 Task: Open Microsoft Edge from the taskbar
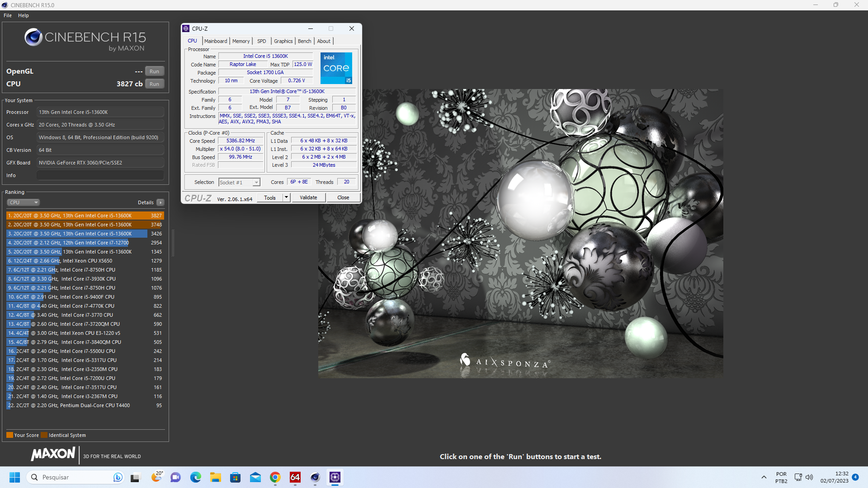[x=195, y=477]
